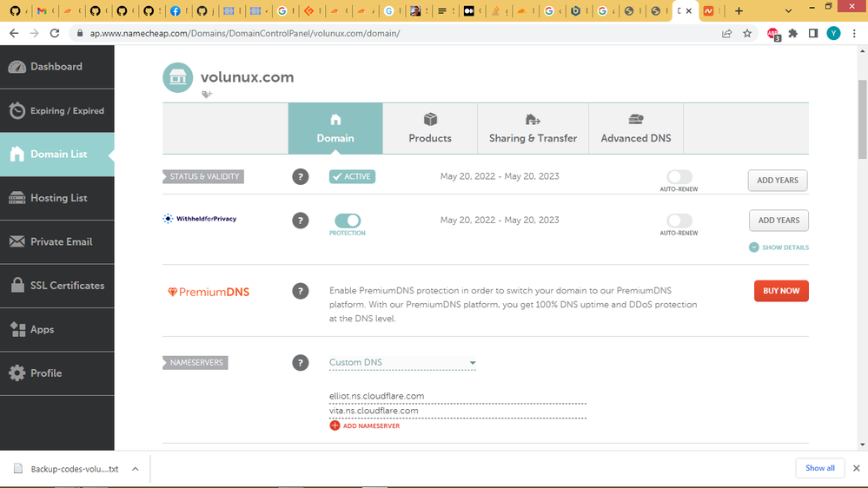Image resolution: width=868 pixels, height=488 pixels.
Task: Close the downloads bar
Action: click(x=857, y=468)
